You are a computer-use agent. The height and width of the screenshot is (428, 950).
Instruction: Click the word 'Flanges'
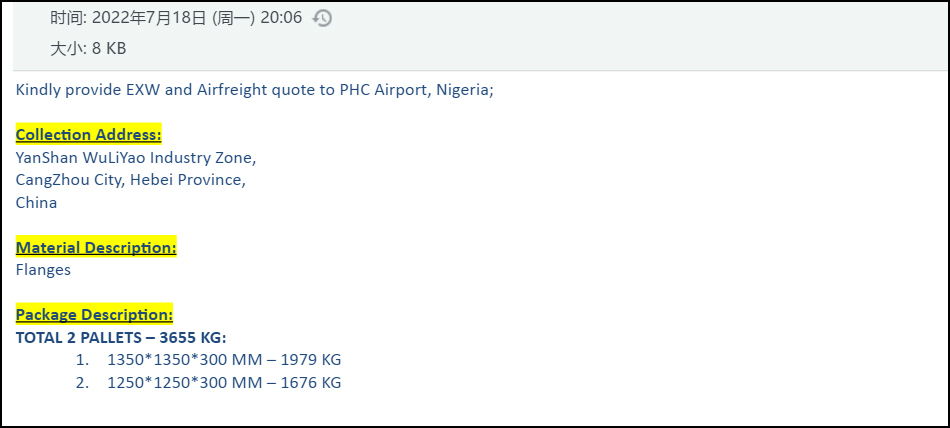pyautogui.click(x=43, y=269)
